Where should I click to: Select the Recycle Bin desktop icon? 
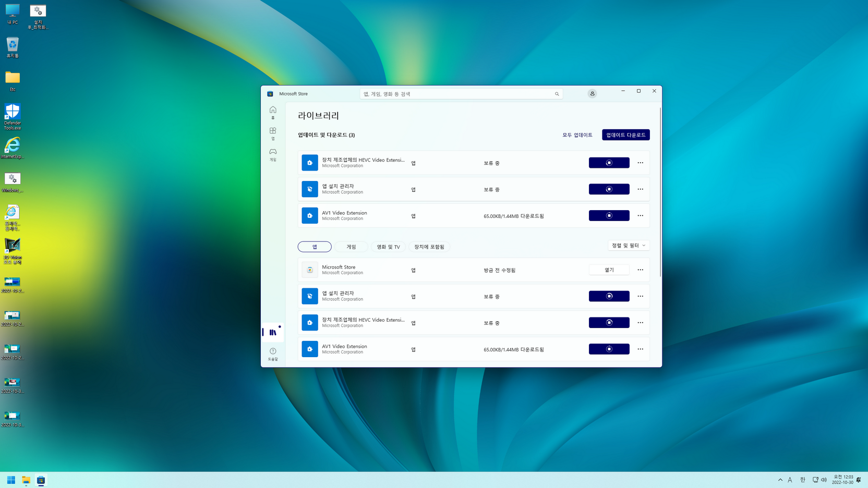(x=13, y=47)
